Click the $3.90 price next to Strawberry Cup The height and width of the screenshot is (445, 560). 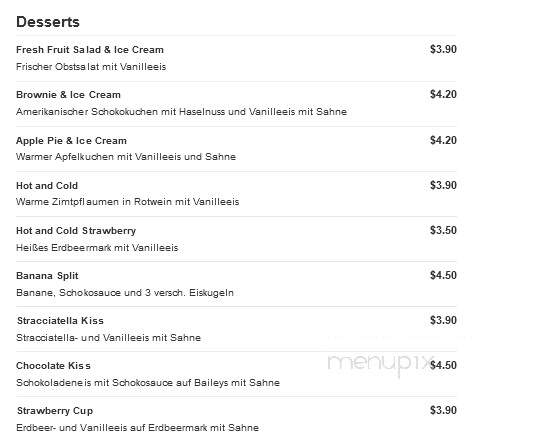(x=443, y=410)
